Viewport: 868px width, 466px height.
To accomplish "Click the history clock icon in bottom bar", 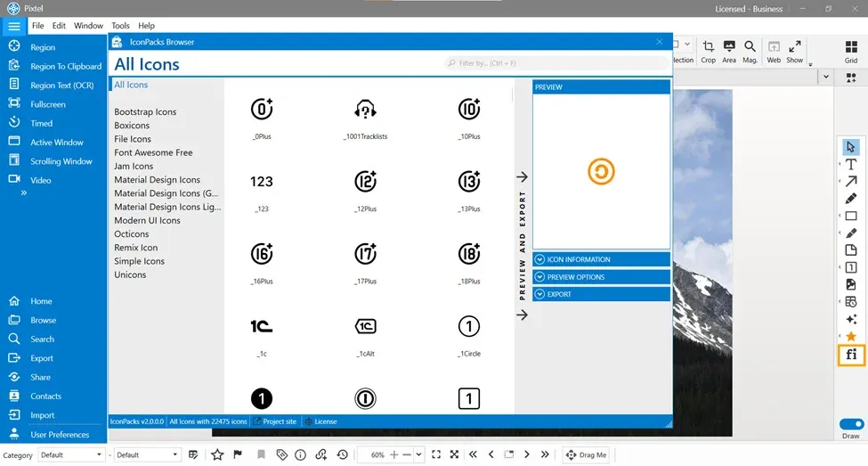I will click(342, 455).
